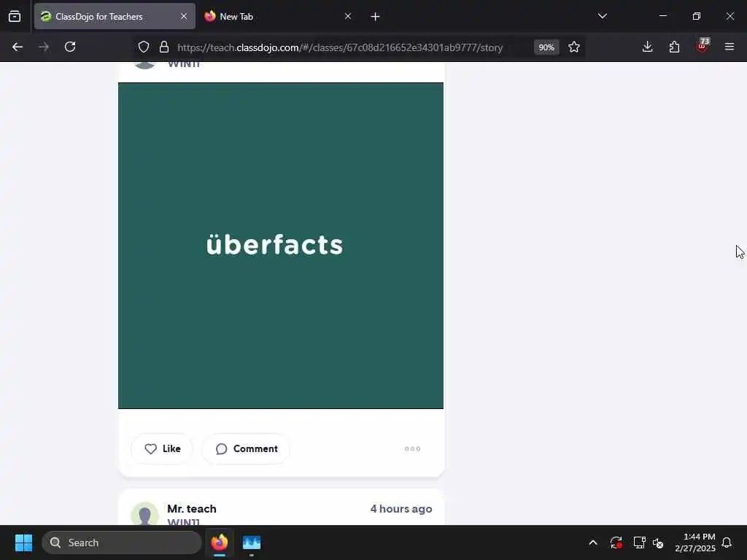
Task: Click the Mr. teach profile avatar
Action: click(145, 513)
